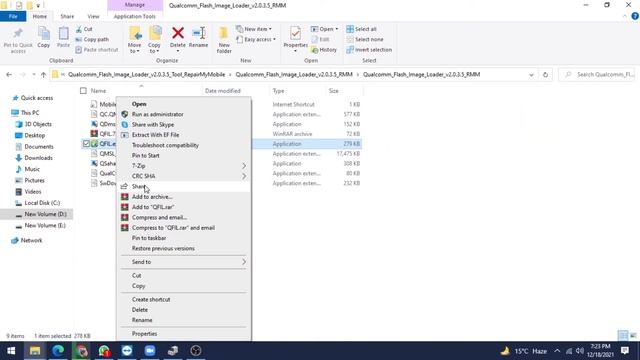Uncheck the QFIL.exe item checkbox

tap(86, 144)
